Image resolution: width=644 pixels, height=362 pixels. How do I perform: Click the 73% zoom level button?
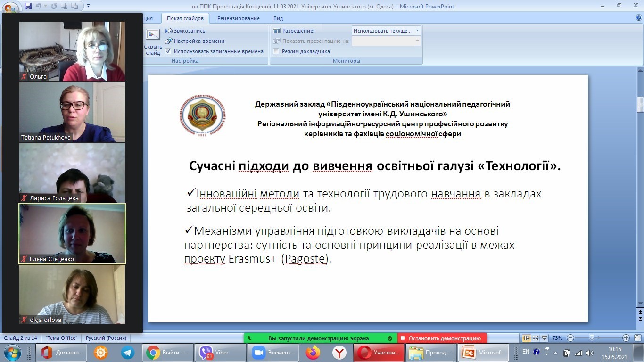coord(557,338)
